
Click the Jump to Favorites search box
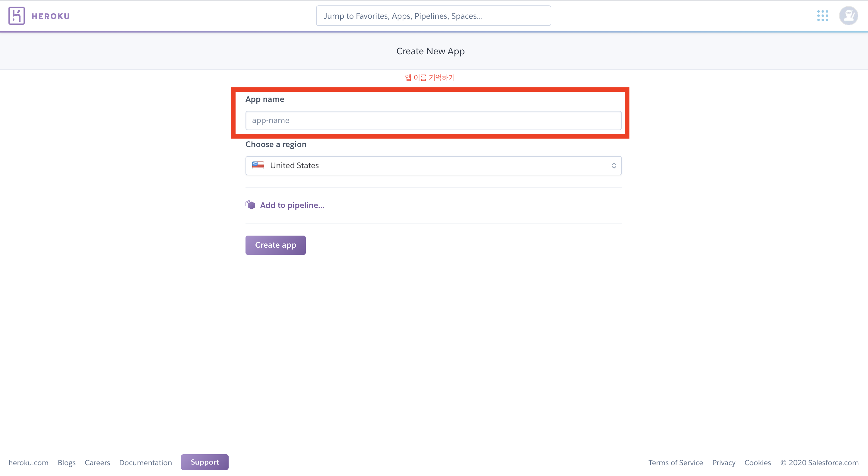(x=433, y=16)
